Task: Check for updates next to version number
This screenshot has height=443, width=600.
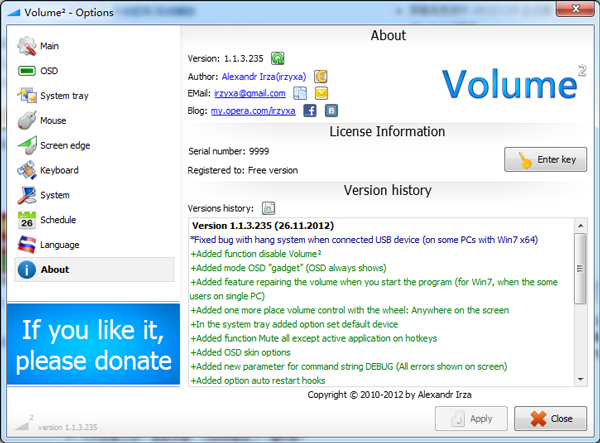Action: click(x=277, y=59)
